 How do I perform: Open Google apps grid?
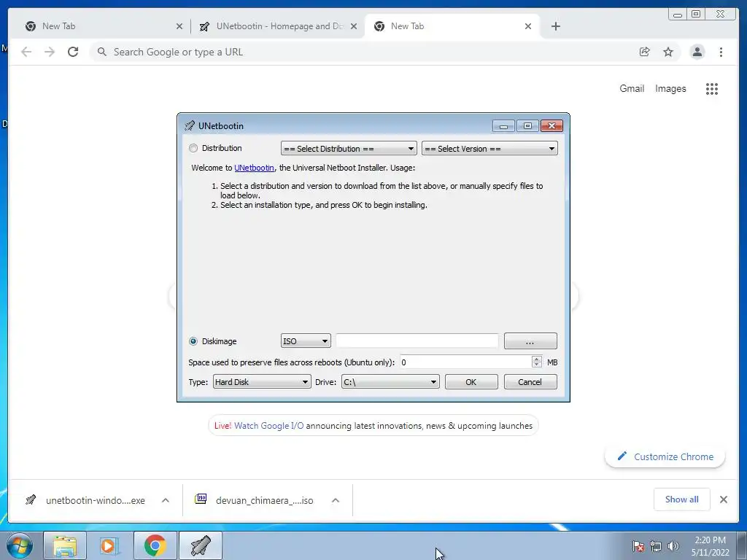(x=712, y=88)
